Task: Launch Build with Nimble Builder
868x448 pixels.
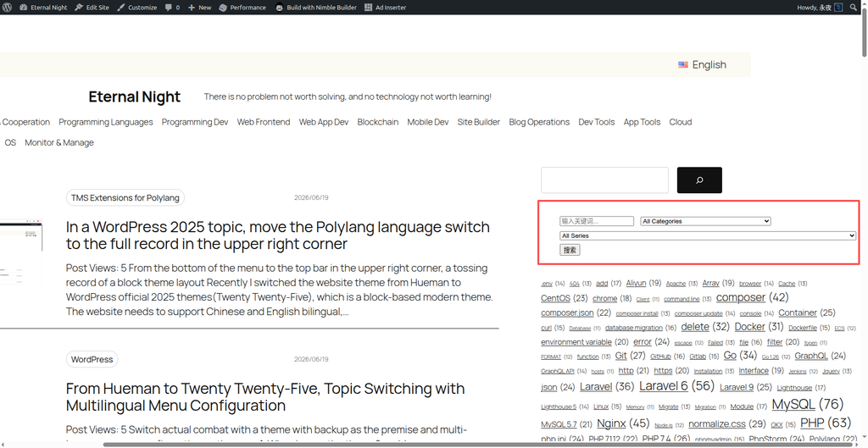Action: click(316, 7)
